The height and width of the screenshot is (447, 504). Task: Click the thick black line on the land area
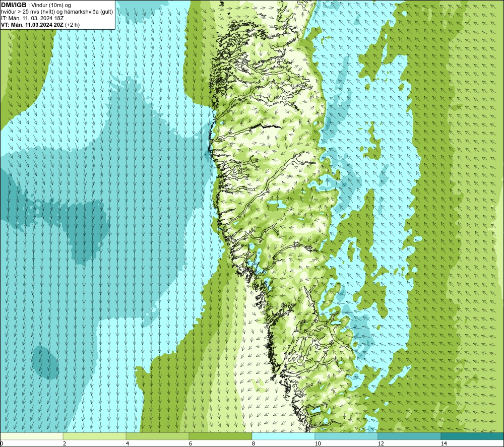point(265,126)
